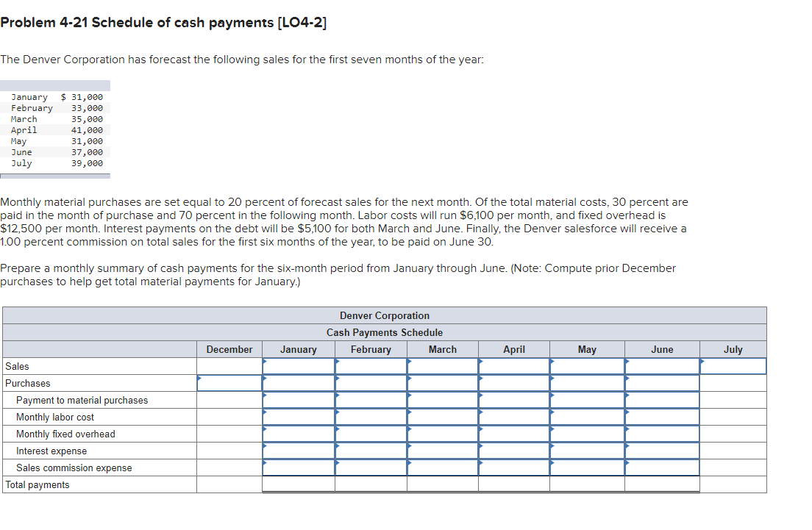Screen dimensions: 812x530
Task: Click the 'Interest expense' row label
Action: point(51,451)
